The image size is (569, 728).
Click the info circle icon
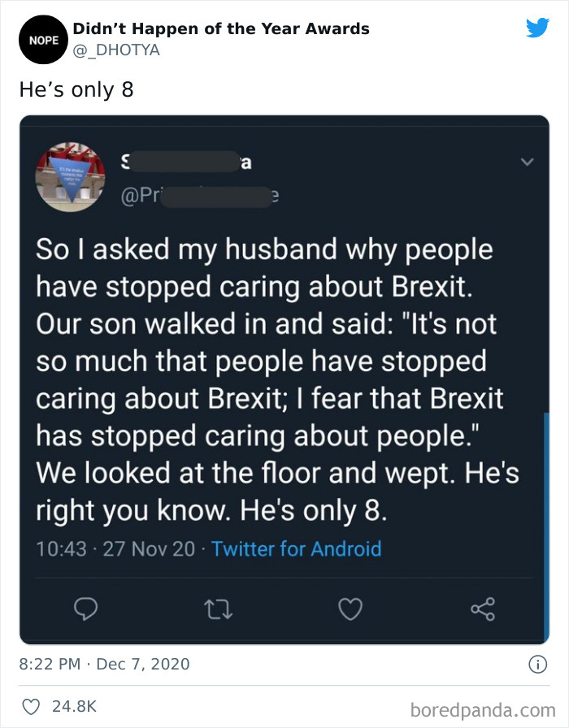[537, 664]
